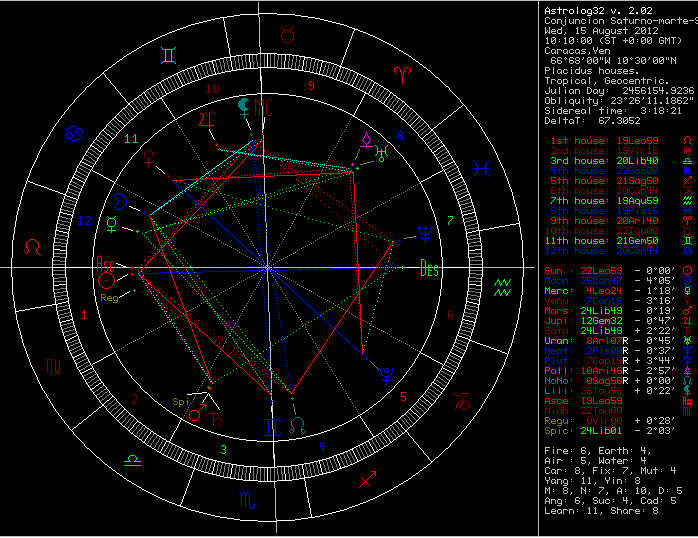Click the Sagittarius arrow glyph on the wheel
Image resolution: width=698 pixels, height=538 pixels.
(x=368, y=480)
